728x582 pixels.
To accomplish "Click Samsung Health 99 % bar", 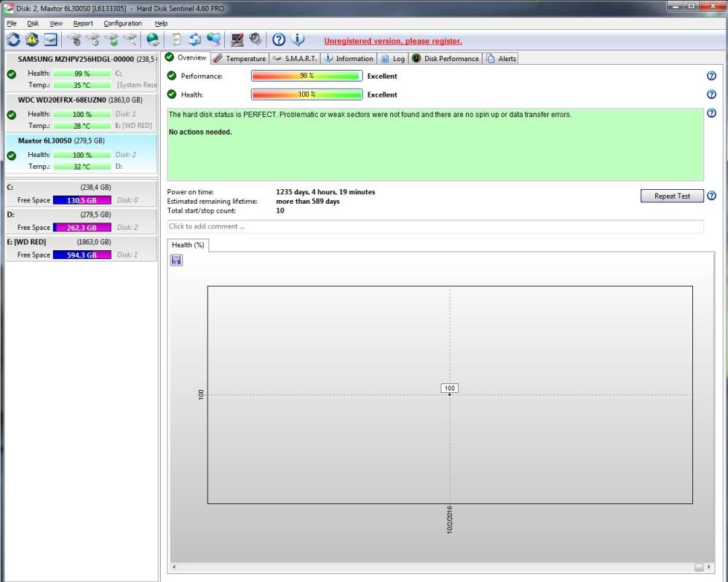I will point(82,73).
